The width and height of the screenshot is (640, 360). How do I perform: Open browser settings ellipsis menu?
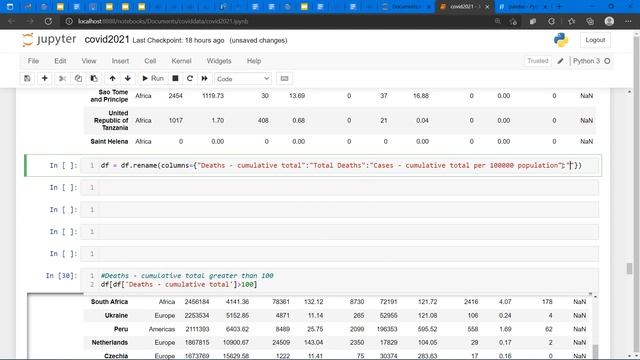[628, 21]
